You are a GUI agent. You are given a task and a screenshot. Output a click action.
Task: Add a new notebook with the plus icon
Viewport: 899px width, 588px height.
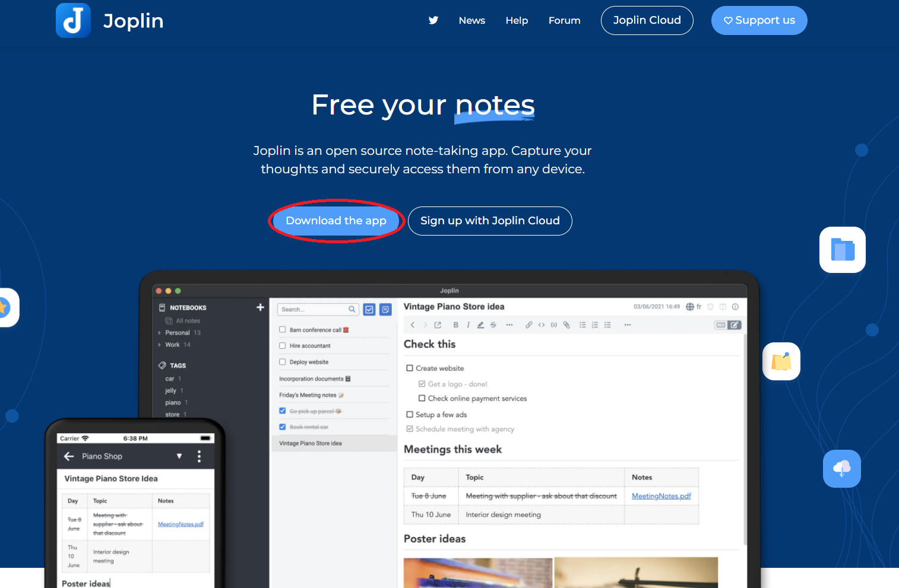click(x=260, y=307)
